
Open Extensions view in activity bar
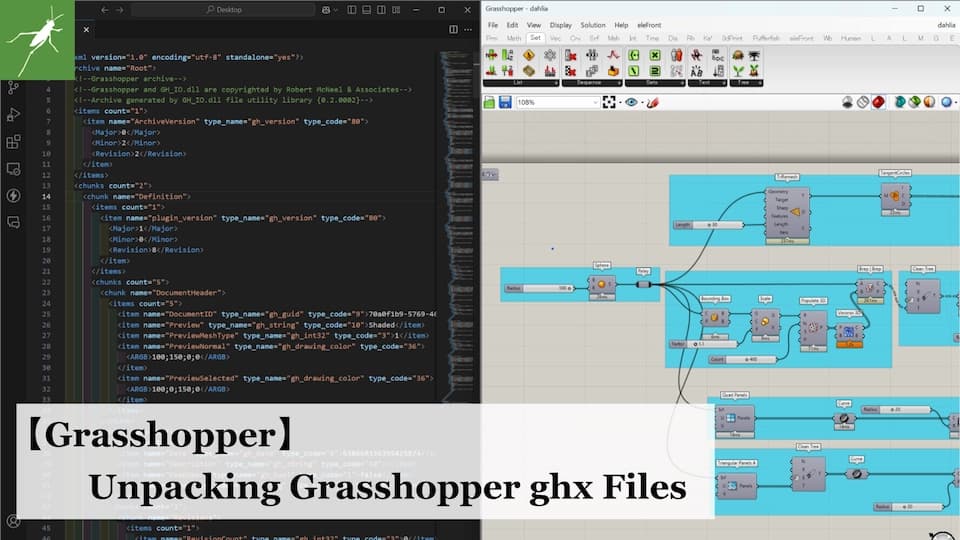pyautogui.click(x=13, y=142)
